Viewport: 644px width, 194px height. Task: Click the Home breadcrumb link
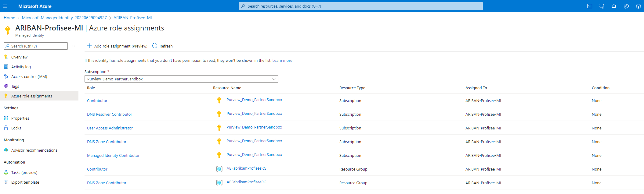pos(9,18)
